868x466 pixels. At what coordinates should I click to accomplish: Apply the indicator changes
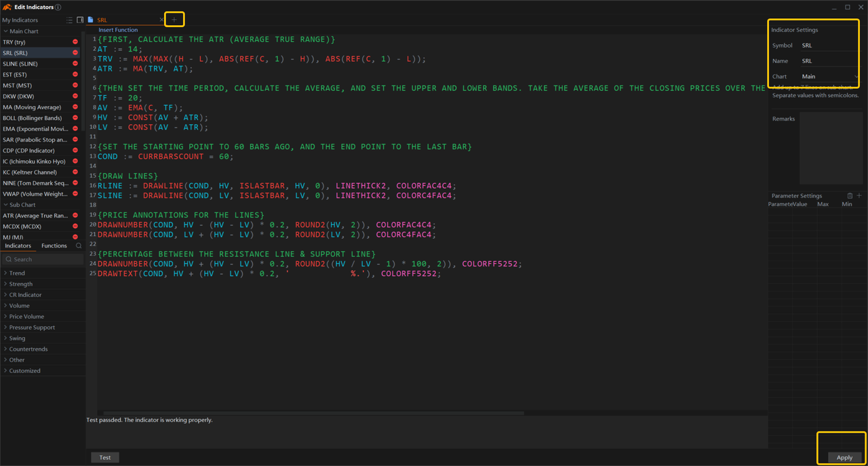pos(844,457)
